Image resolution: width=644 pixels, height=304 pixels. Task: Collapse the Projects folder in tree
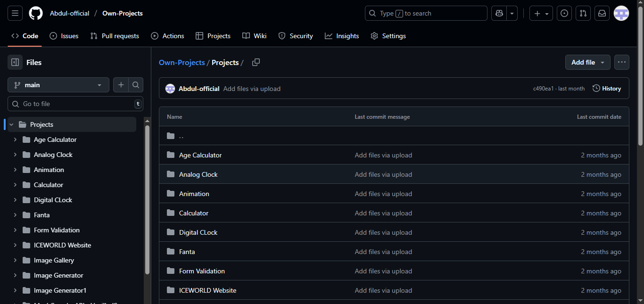(x=11, y=124)
